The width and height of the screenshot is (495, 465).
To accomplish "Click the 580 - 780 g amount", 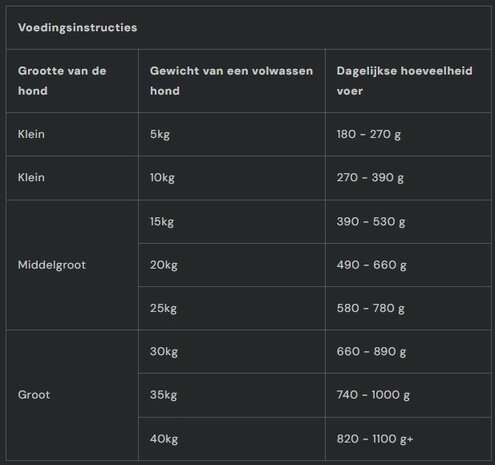I will pyautogui.click(x=370, y=308).
